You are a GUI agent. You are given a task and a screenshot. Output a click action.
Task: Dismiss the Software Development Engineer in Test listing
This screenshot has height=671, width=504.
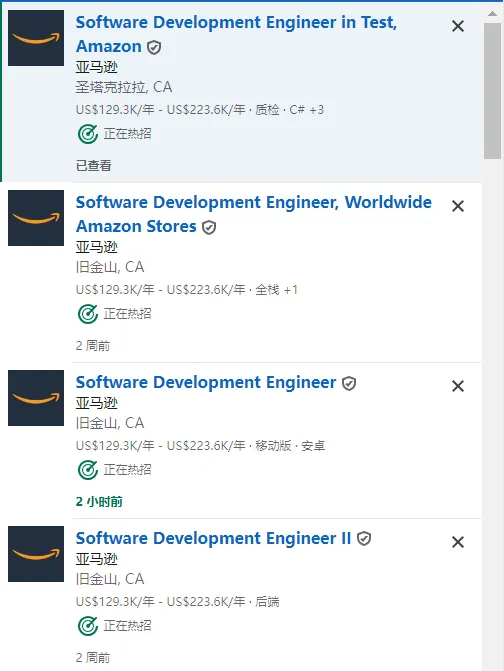(458, 26)
